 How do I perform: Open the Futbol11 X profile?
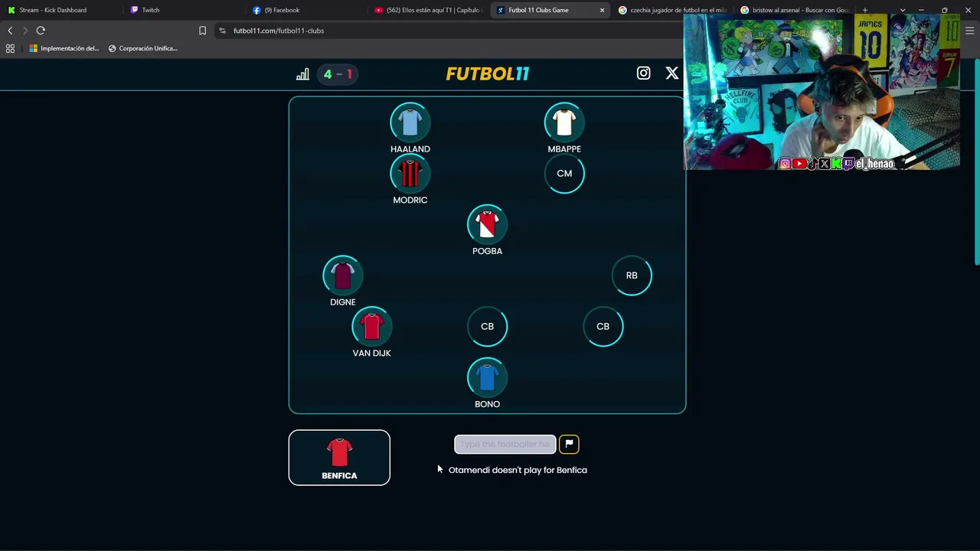coord(671,73)
